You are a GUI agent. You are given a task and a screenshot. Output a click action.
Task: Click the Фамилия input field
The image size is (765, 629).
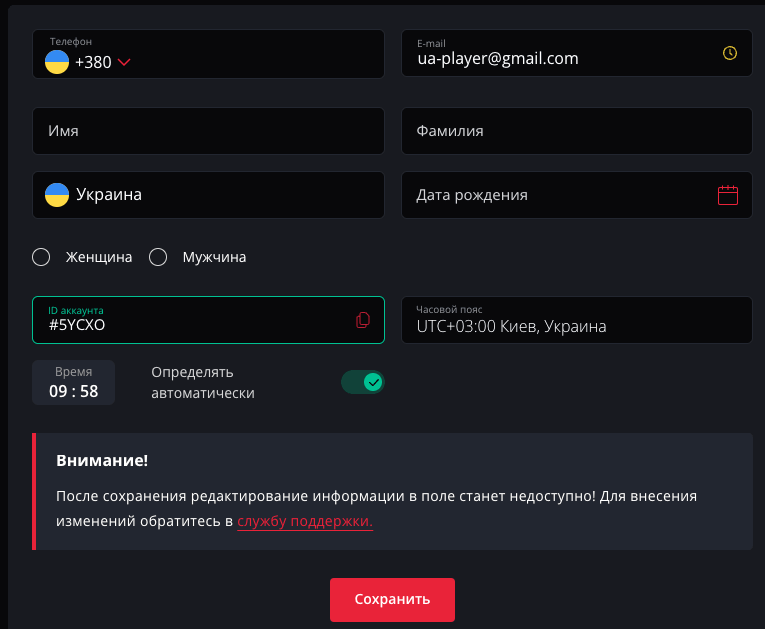[576, 131]
